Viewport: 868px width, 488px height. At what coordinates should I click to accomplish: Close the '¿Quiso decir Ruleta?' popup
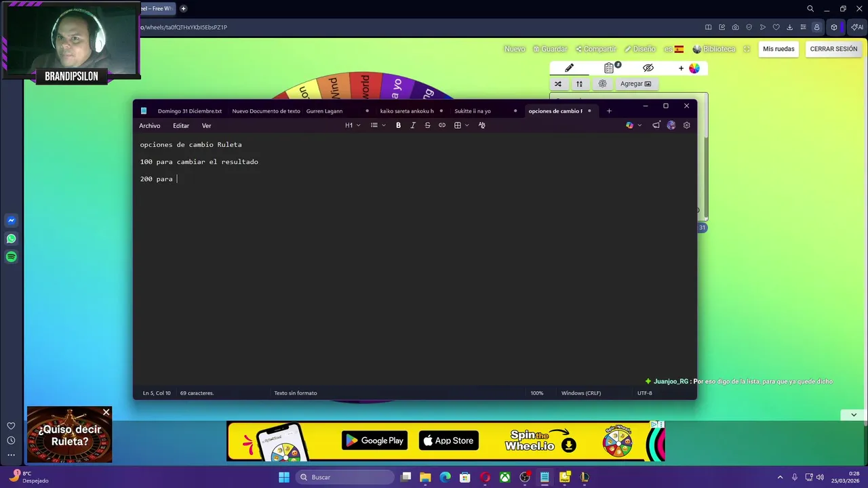coord(106,412)
